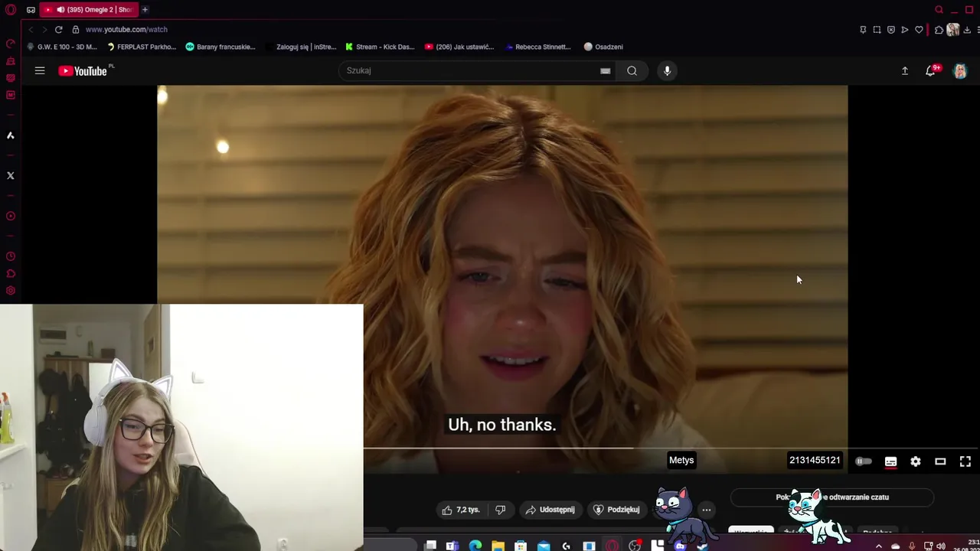Viewport: 980px width, 551px height.
Task: Open GX Control speedometer in sidebar
Action: (x=11, y=44)
